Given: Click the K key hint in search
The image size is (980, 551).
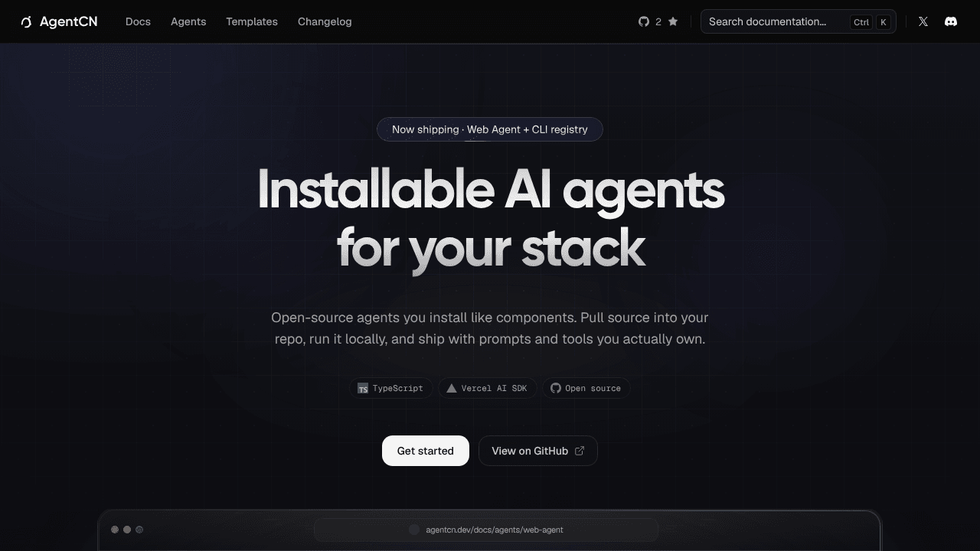Looking at the screenshot, I should [x=884, y=22].
